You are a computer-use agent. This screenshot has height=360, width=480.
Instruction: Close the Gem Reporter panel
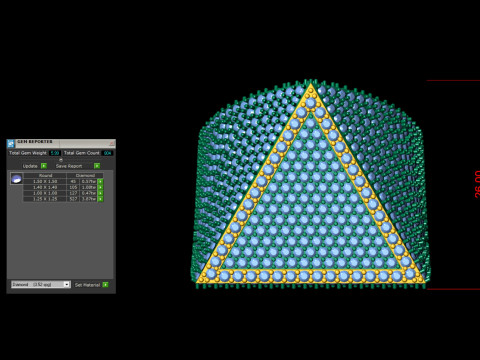(112, 144)
